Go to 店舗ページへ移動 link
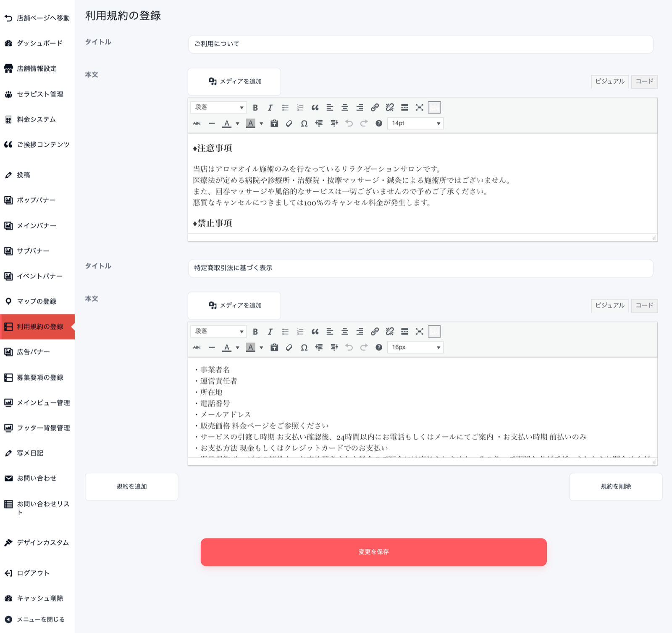Viewport: 672px width, 633px height. 37,18
